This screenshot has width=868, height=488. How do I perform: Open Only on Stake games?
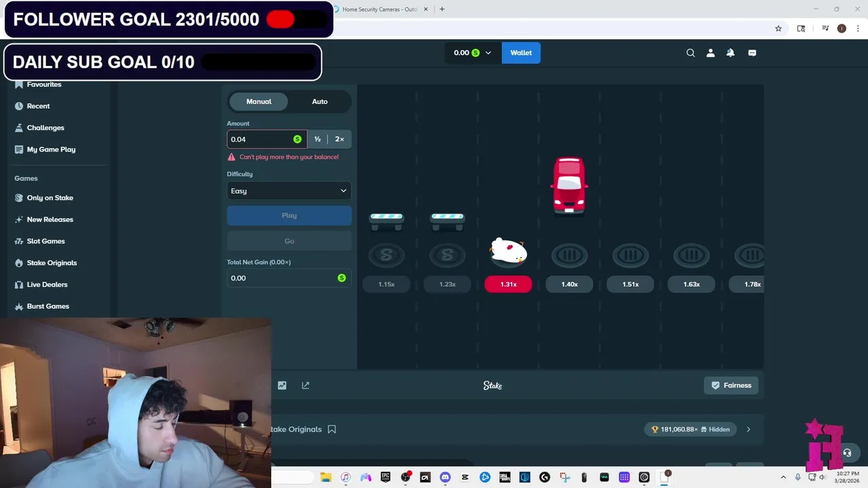point(50,198)
